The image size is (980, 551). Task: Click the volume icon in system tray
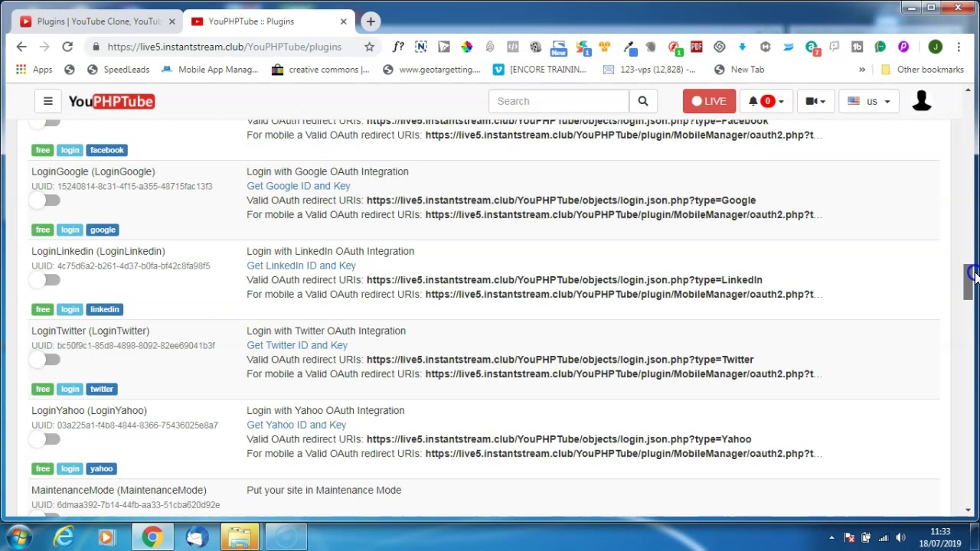(x=900, y=537)
